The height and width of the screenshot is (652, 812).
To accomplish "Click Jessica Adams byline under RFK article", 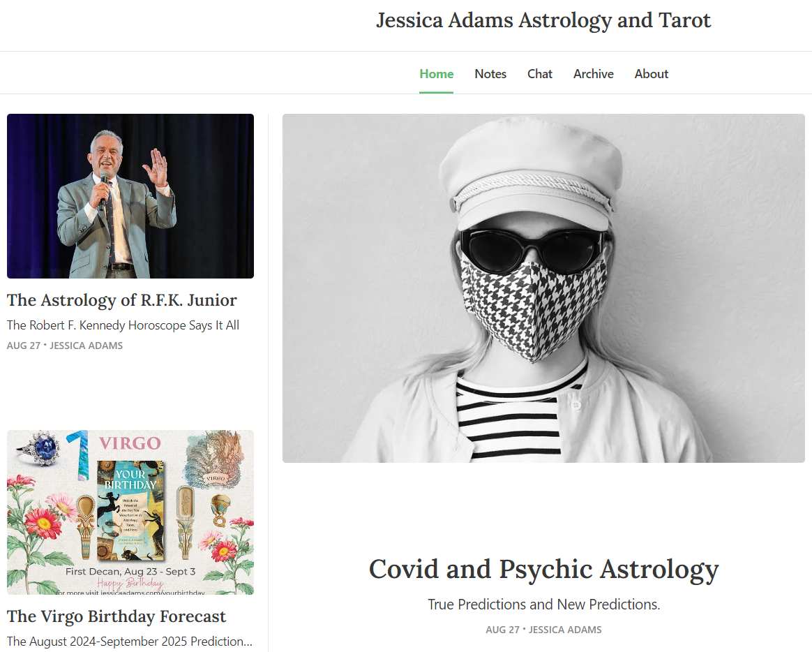I will (86, 346).
